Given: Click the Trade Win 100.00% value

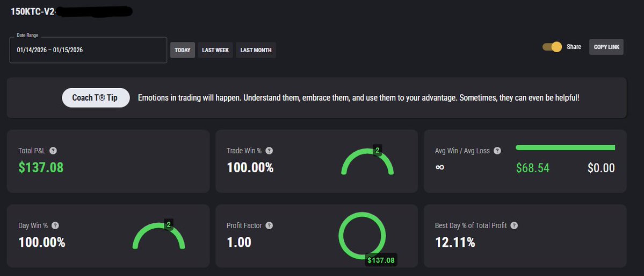Looking at the screenshot, I should 250,167.
